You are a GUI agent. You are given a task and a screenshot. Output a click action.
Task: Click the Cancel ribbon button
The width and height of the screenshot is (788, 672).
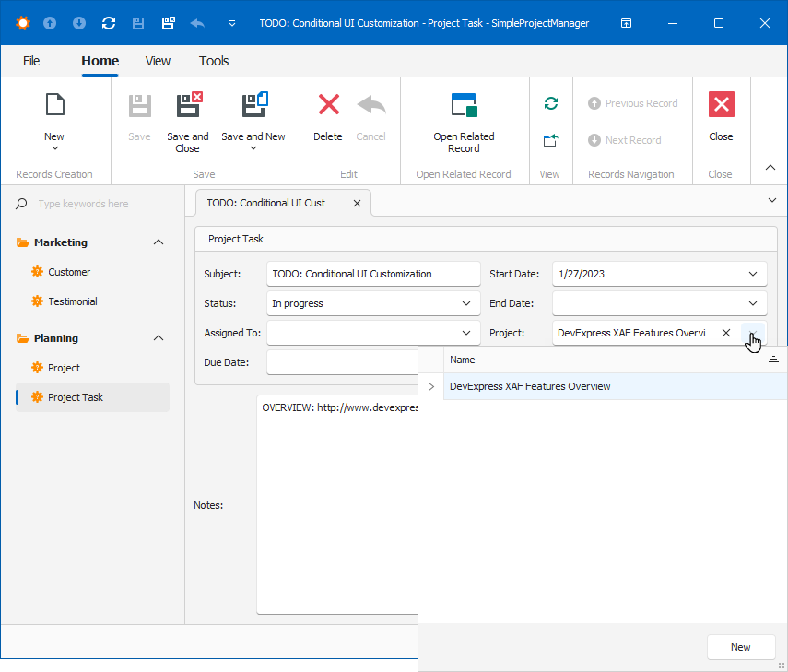(x=370, y=116)
